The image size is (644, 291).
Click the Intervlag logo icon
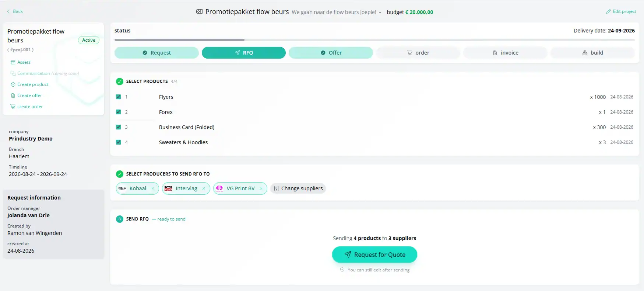tap(168, 188)
